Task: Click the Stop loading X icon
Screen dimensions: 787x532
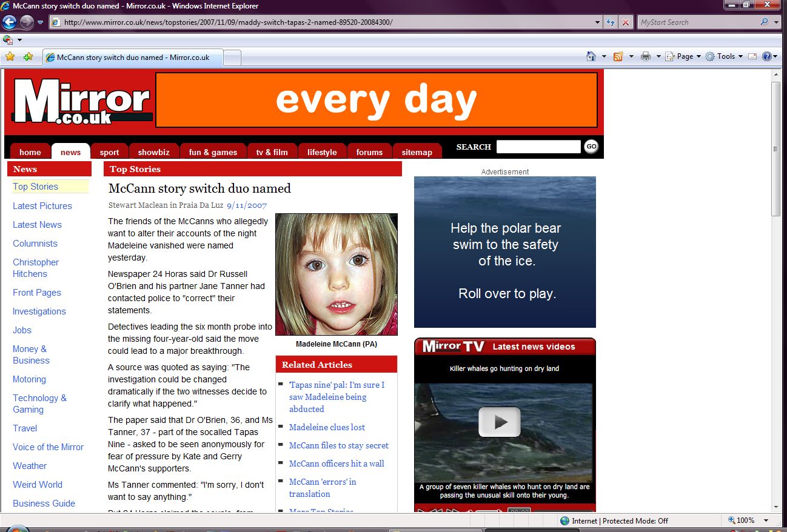Action: point(625,22)
